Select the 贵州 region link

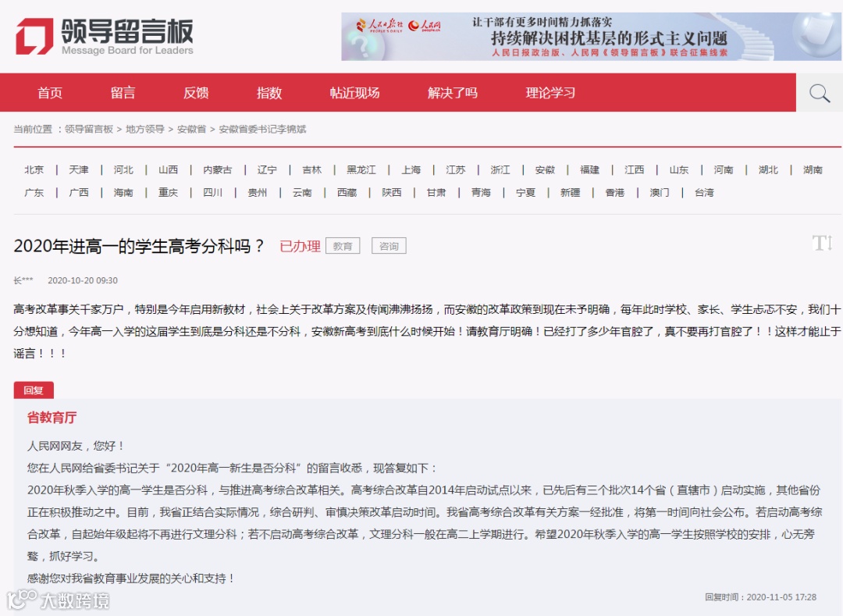pos(258,192)
